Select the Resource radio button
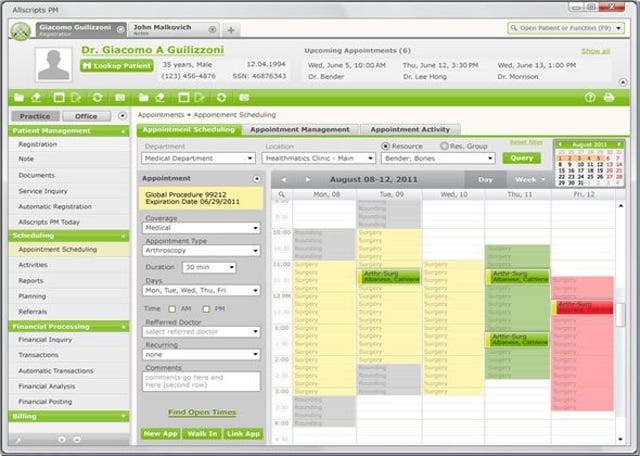640x456 pixels. (x=385, y=146)
